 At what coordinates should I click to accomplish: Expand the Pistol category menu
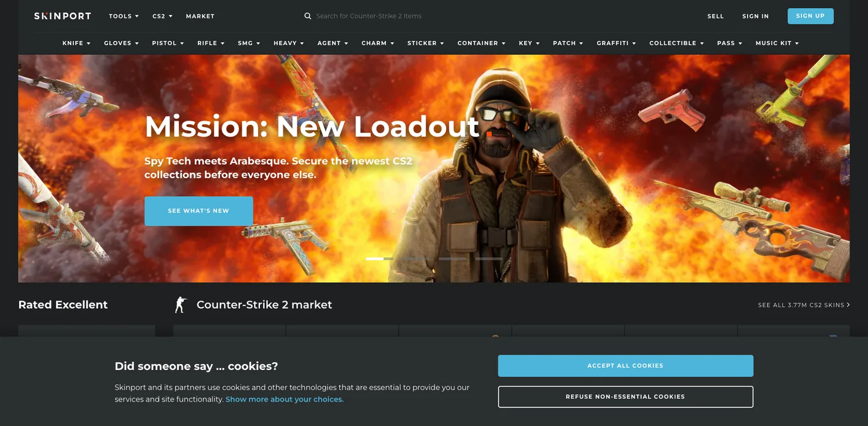(x=168, y=43)
